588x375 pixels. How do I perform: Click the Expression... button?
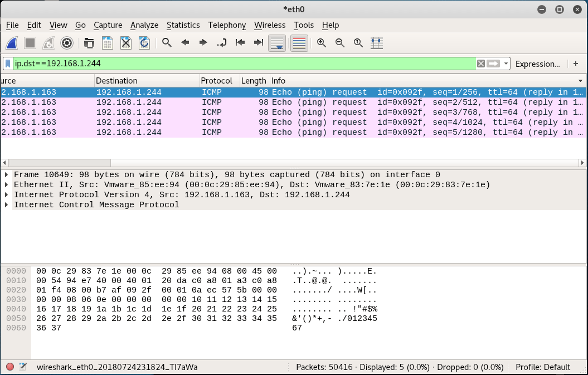pyautogui.click(x=538, y=64)
